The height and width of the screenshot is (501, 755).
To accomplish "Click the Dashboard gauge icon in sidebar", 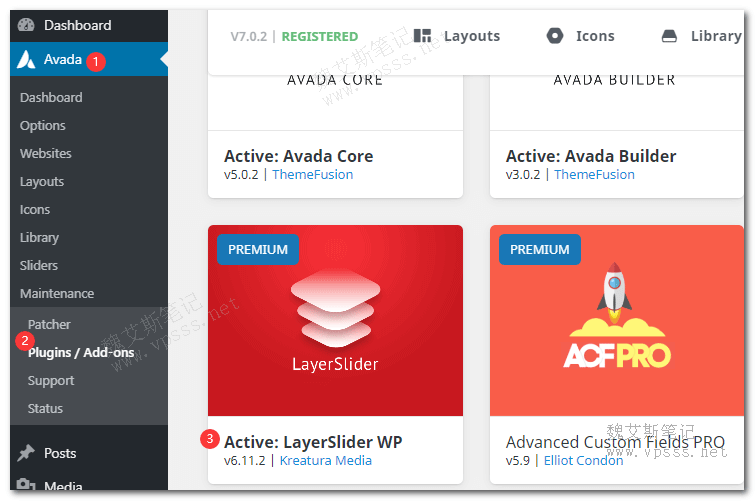I will pyautogui.click(x=27, y=25).
